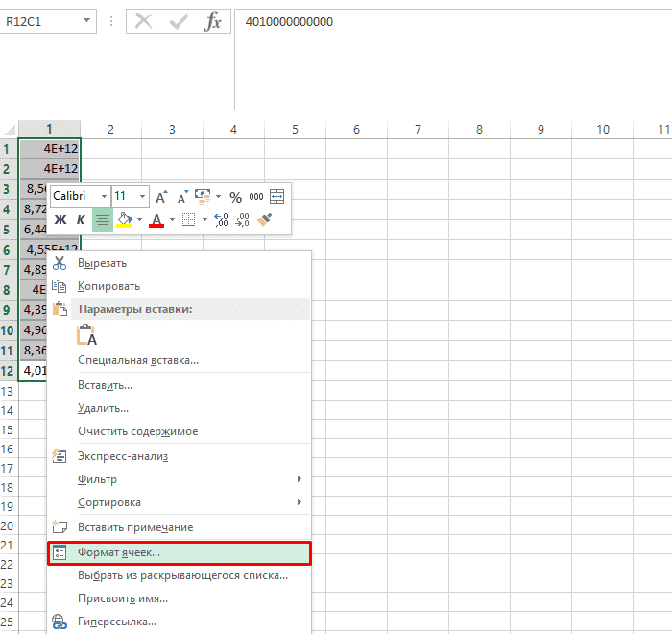
Task: Open Формат ячеек... dialog entry
Action: (180, 552)
